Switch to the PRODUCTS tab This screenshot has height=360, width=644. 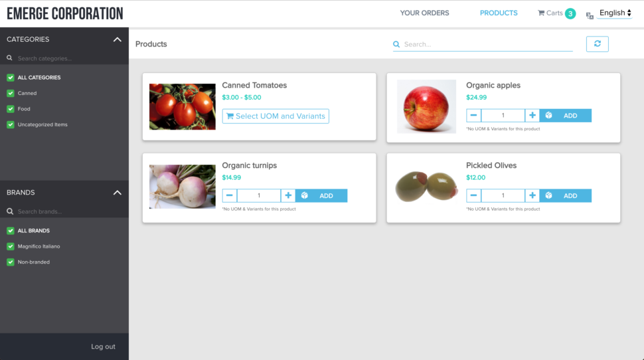(499, 13)
